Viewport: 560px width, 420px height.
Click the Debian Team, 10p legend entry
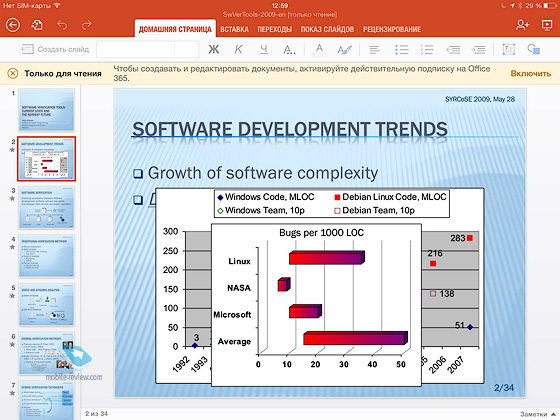pyautogui.click(x=374, y=210)
